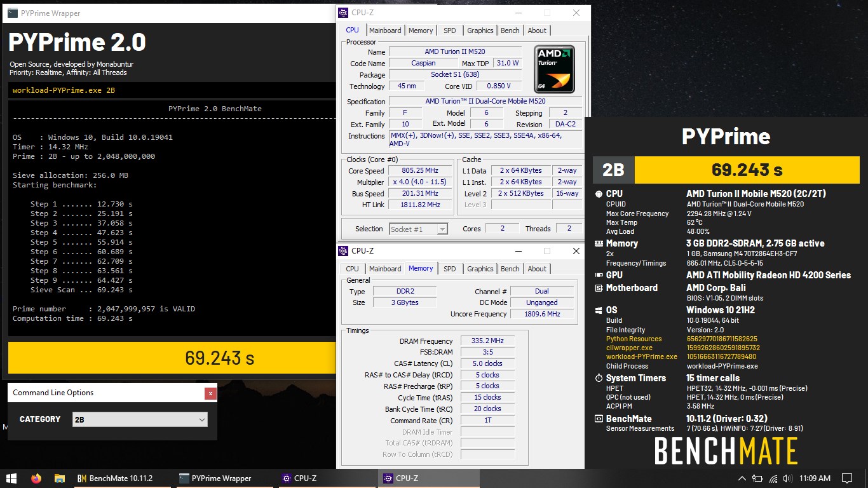Click the DRAM Frequency value 335.2 MHz
868x488 pixels.
coord(487,341)
